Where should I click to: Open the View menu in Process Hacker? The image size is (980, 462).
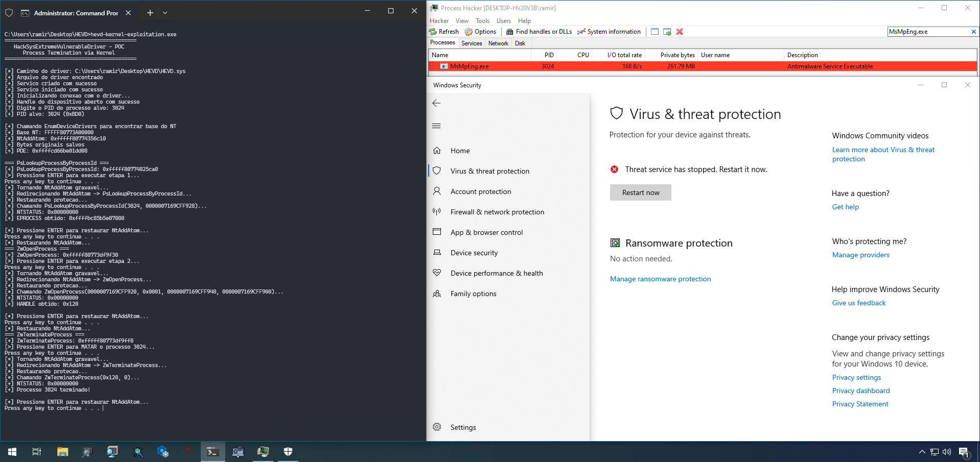coord(462,21)
